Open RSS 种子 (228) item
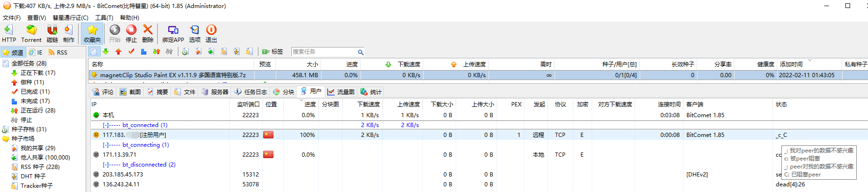 [40, 167]
